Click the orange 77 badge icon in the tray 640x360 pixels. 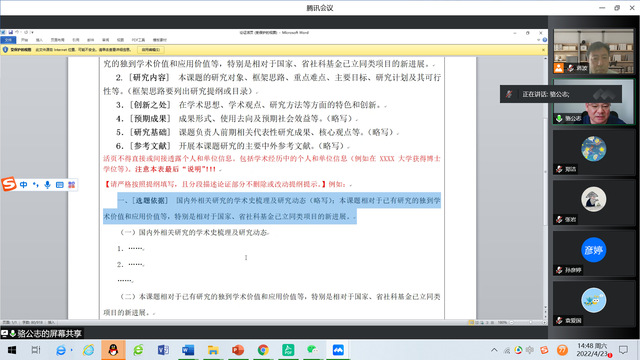pyautogui.click(x=562, y=350)
